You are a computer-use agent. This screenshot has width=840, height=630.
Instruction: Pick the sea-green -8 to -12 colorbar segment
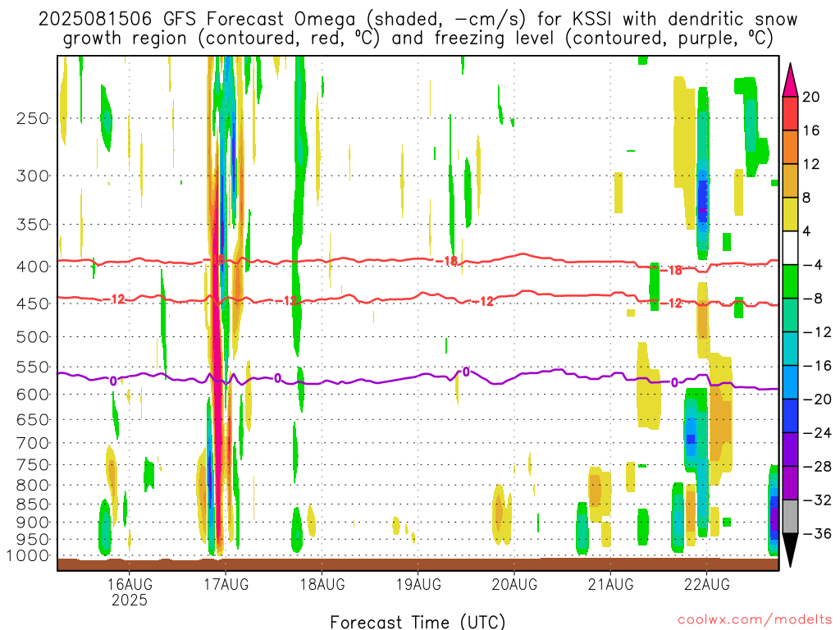pos(790,316)
